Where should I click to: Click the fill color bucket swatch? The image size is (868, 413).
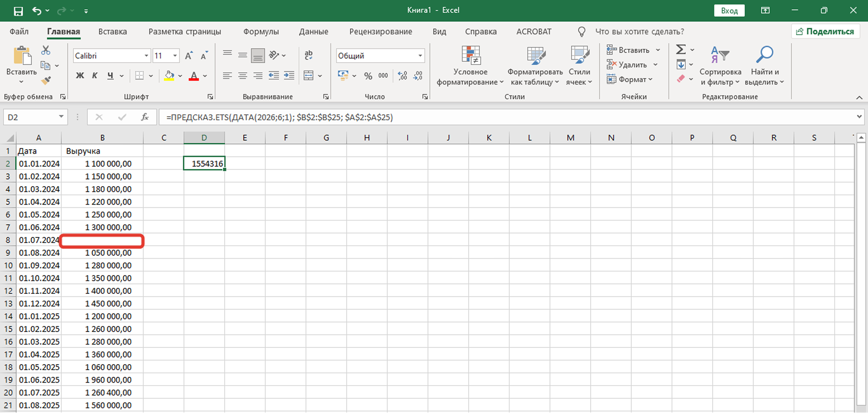(x=169, y=76)
